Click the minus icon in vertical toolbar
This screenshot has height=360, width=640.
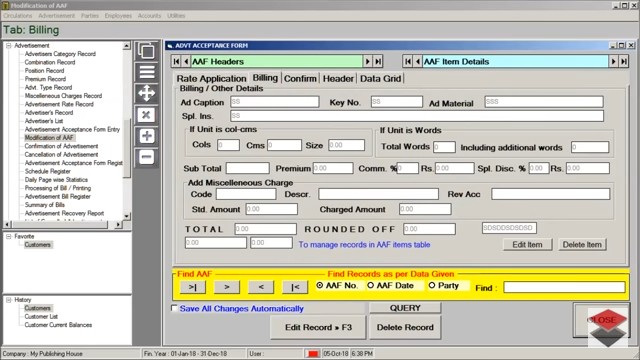click(147, 157)
